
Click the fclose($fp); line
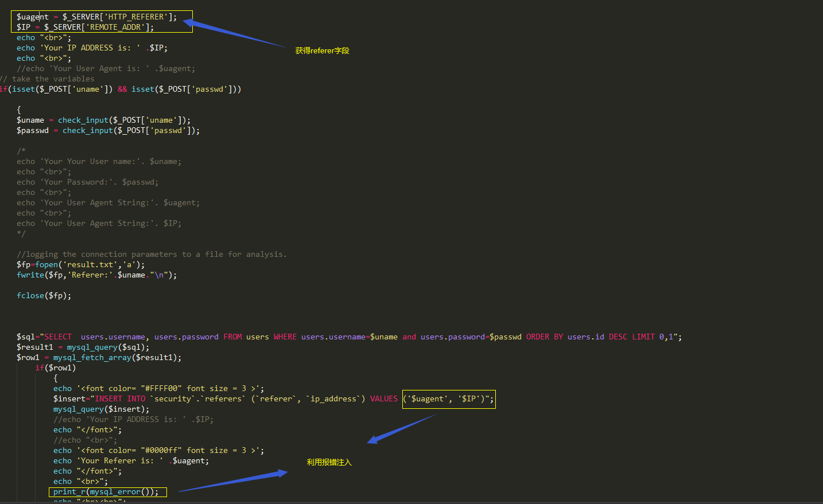coord(44,295)
